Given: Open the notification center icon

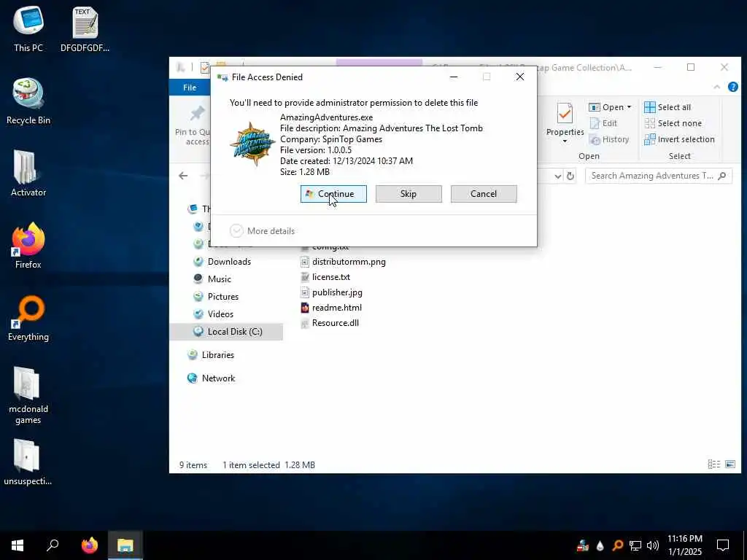Looking at the screenshot, I should coord(723,545).
